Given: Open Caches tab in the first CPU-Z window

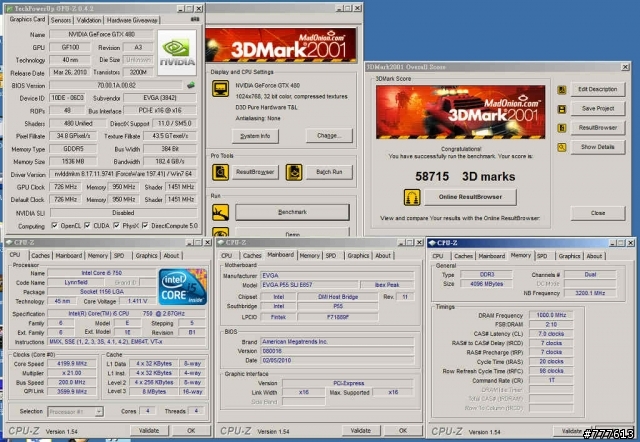Looking at the screenshot, I should click(x=40, y=255).
